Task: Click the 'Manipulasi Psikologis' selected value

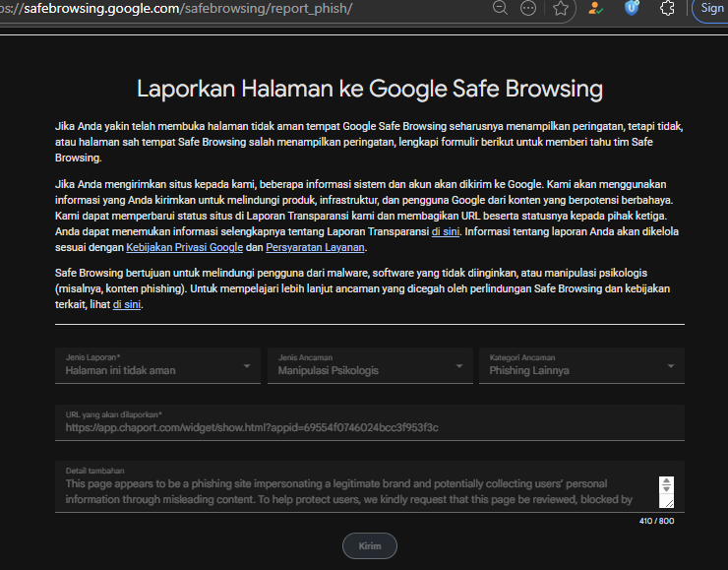Action: (x=329, y=370)
